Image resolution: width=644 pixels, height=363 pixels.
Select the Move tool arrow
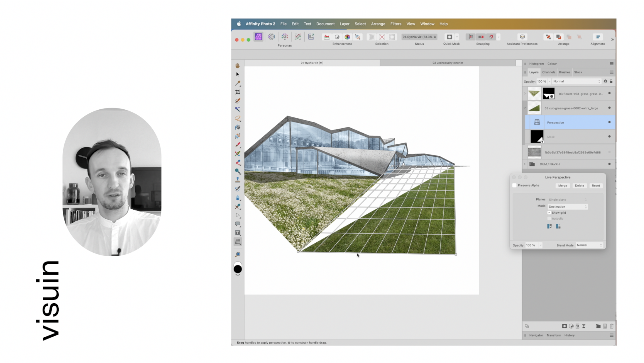[237, 74]
